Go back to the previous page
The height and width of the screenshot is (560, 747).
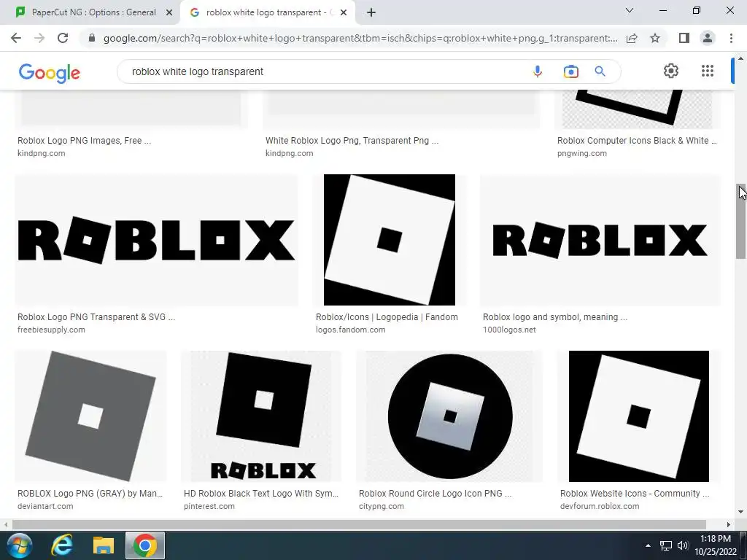[x=16, y=38]
